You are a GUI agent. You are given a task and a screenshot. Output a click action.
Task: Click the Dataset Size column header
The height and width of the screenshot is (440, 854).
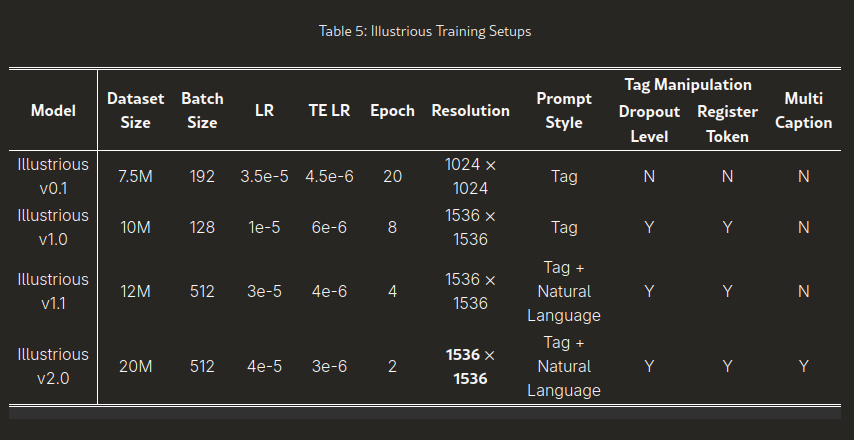(135, 111)
